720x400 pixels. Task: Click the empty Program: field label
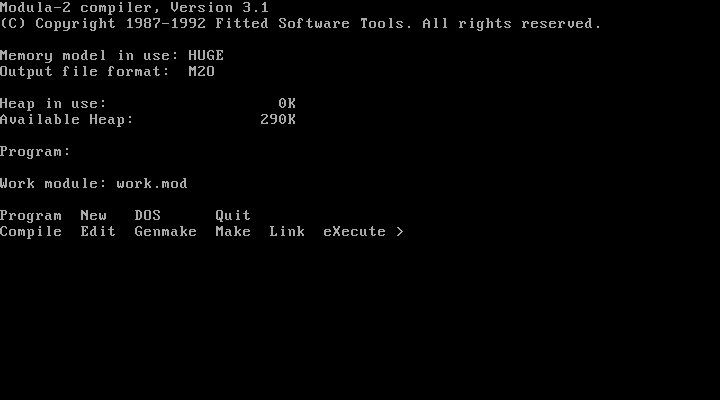tap(35, 152)
